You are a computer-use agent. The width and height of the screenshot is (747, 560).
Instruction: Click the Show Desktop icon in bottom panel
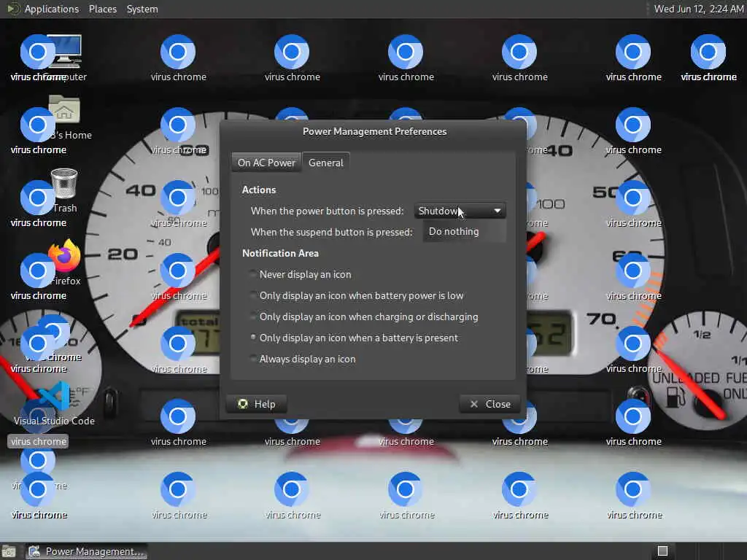click(9, 551)
